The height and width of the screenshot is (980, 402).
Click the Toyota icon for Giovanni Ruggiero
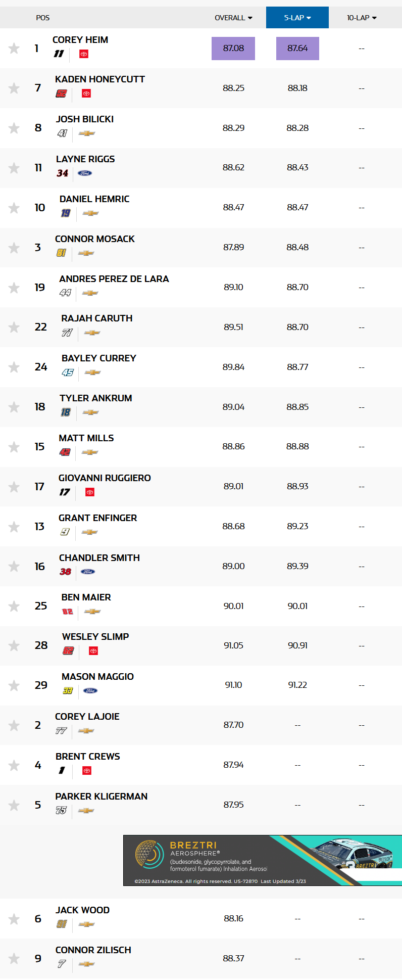tap(89, 492)
